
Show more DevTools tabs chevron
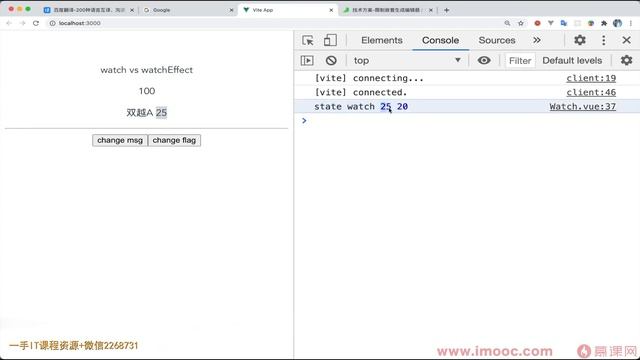click(537, 40)
